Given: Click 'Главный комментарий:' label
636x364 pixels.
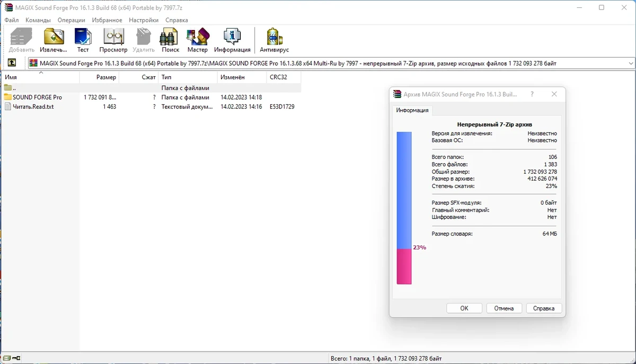Looking at the screenshot, I should (461, 210).
